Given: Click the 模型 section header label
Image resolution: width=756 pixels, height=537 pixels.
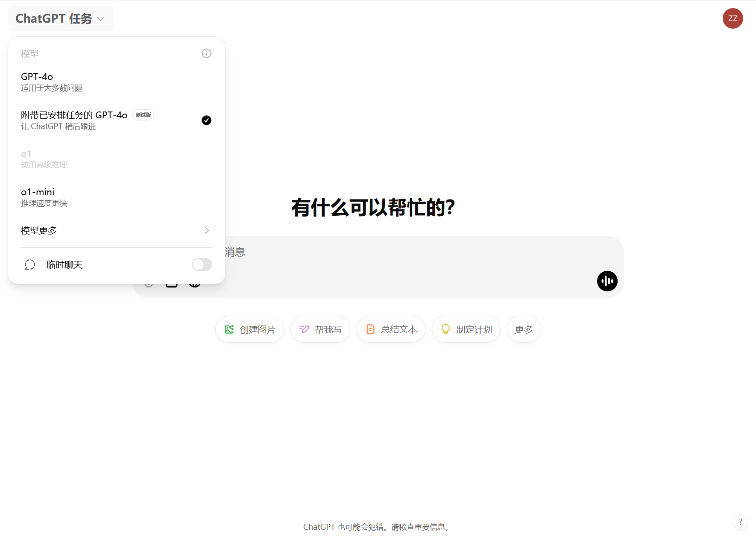Looking at the screenshot, I should (x=30, y=54).
